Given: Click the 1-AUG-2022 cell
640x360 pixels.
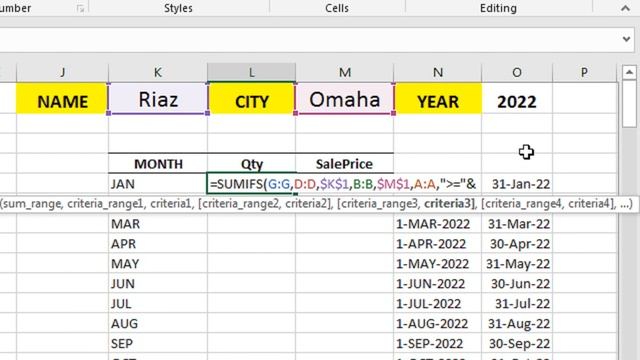Looking at the screenshot, I should [438, 324].
